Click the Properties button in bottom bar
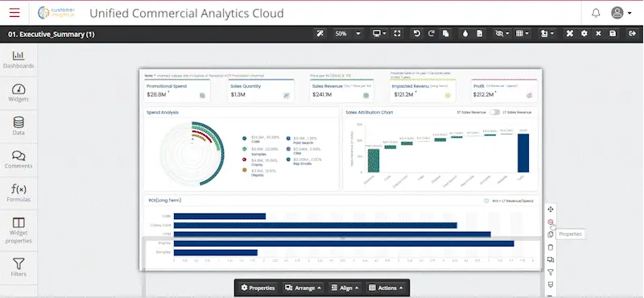This screenshot has height=298, width=644. 258,288
